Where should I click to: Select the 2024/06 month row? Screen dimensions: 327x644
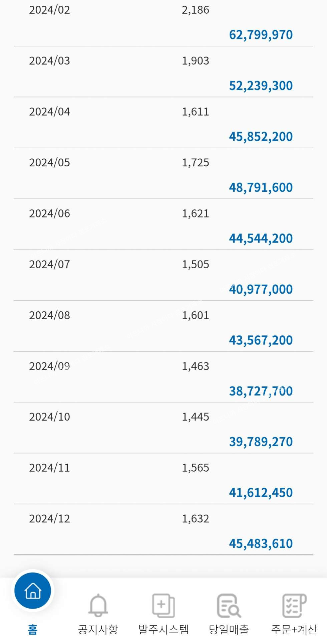pos(50,213)
